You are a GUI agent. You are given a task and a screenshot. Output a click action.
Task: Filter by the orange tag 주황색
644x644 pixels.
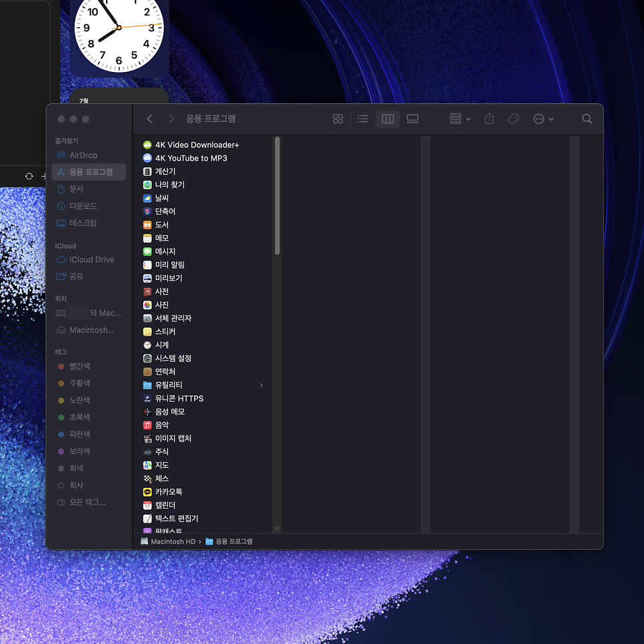coord(89,383)
